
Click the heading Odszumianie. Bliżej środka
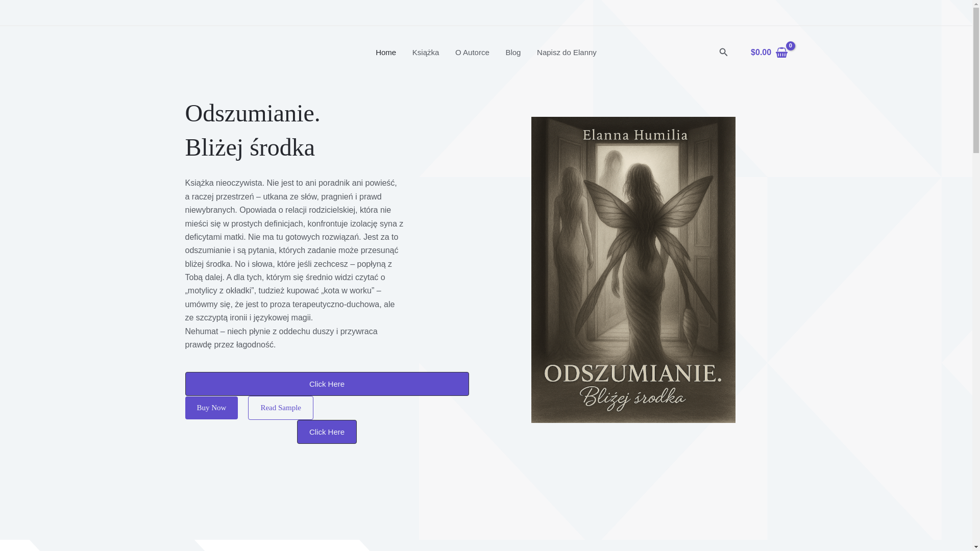pos(253,130)
